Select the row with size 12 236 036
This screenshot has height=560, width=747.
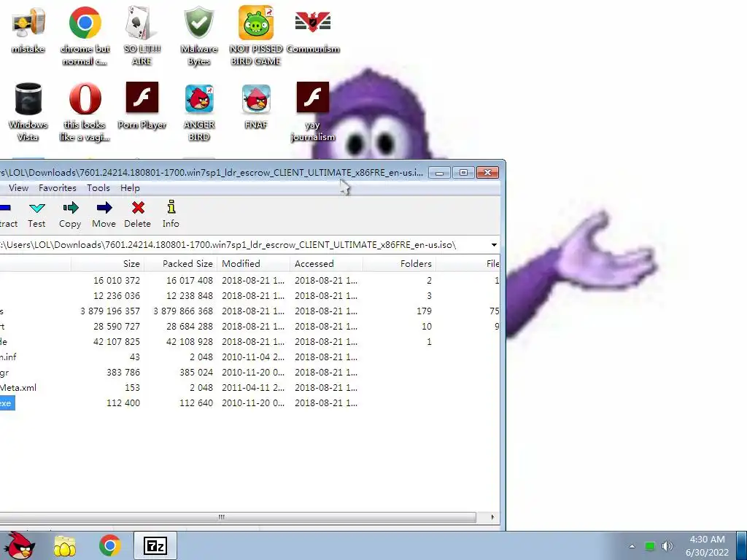click(249, 296)
